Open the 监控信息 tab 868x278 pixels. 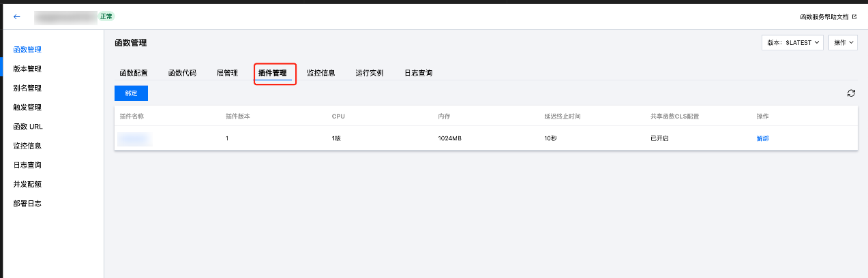pyautogui.click(x=321, y=73)
